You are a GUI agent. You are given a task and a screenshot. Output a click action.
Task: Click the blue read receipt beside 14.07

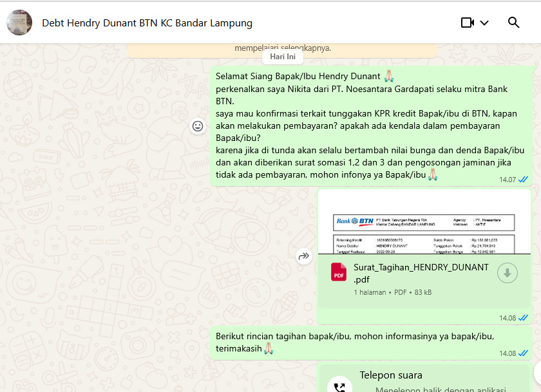click(523, 180)
